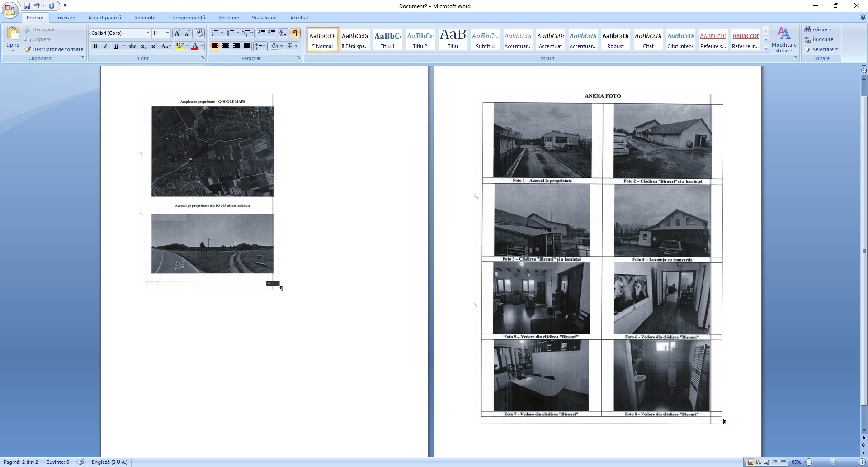868x467 pixels.
Task: Click the ANEXA FOTO page image
Action: (602, 258)
